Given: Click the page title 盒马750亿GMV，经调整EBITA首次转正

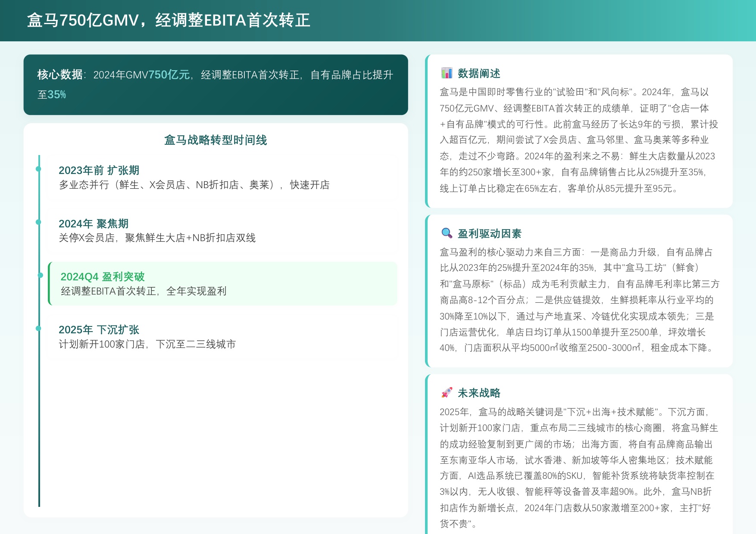Looking at the screenshot, I should (x=169, y=20).
